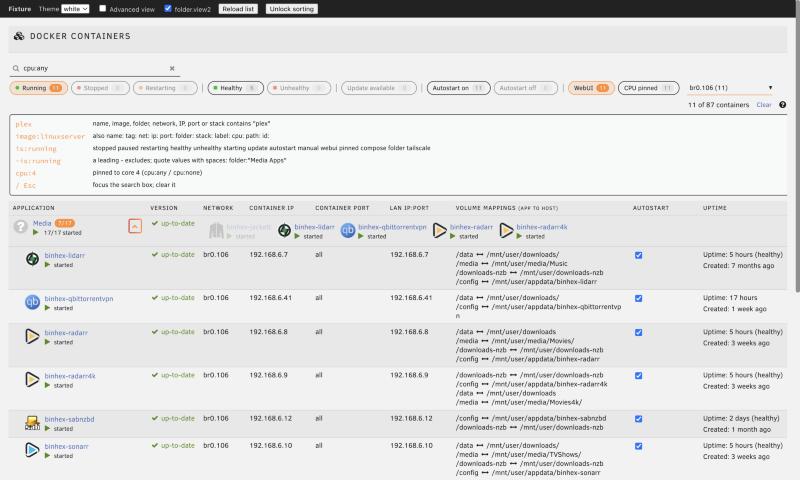Click the Uptime column header
This screenshot has width=800, height=480.
(715, 208)
